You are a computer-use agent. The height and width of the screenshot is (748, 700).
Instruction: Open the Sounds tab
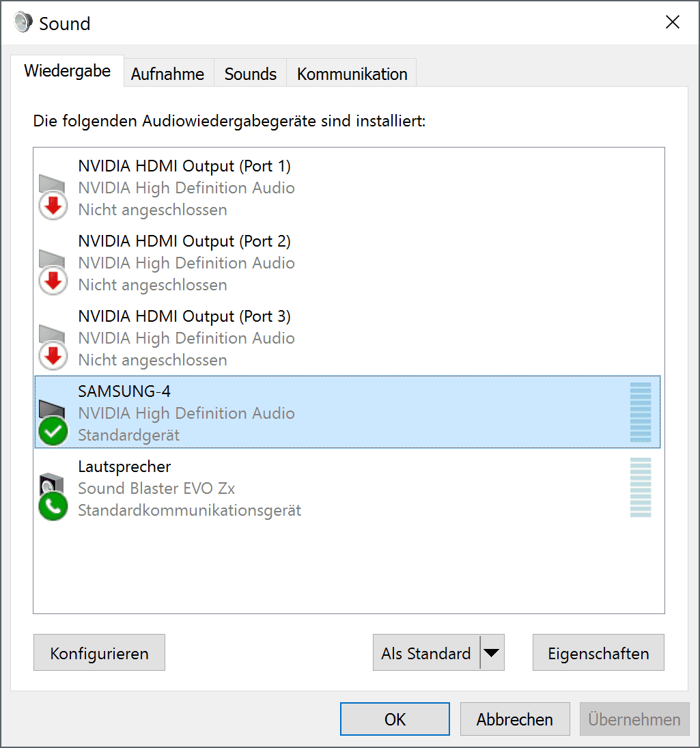pos(251,74)
